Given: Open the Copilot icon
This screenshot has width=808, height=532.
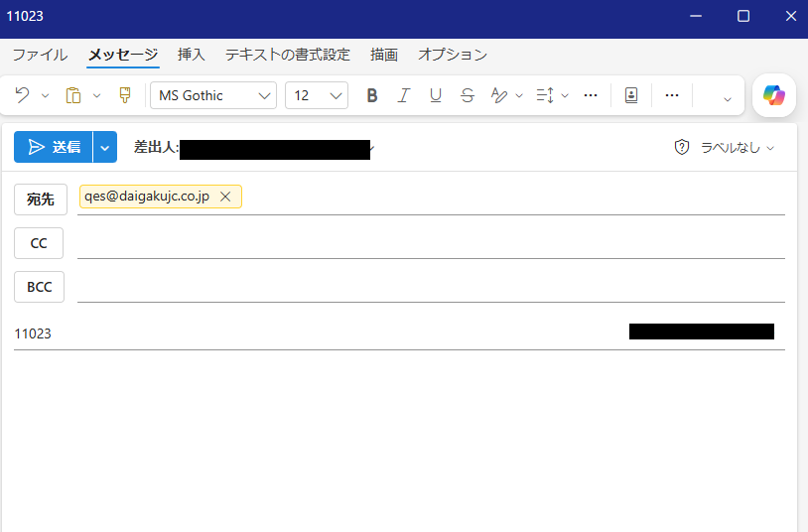Looking at the screenshot, I should [x=774, y=95].
